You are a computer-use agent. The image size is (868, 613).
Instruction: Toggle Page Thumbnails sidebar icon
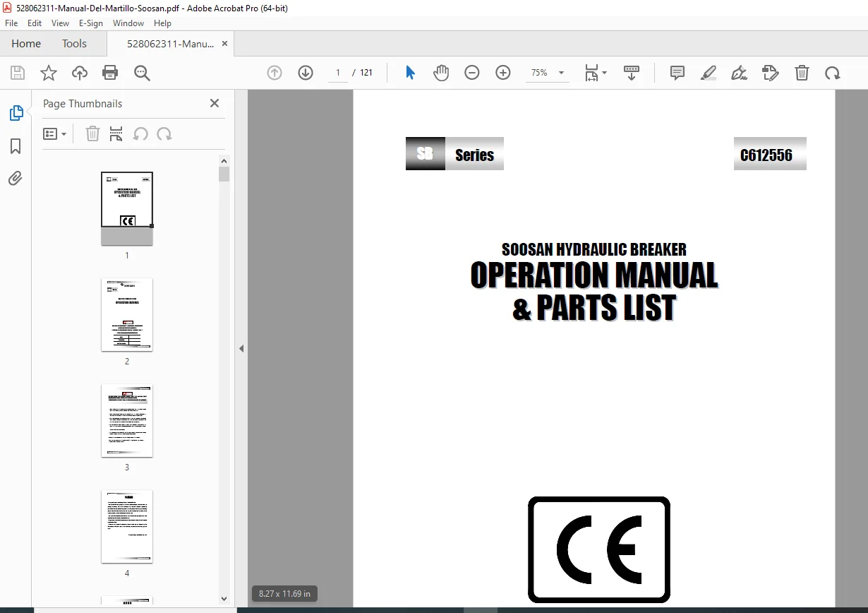(x=16, y=113)
